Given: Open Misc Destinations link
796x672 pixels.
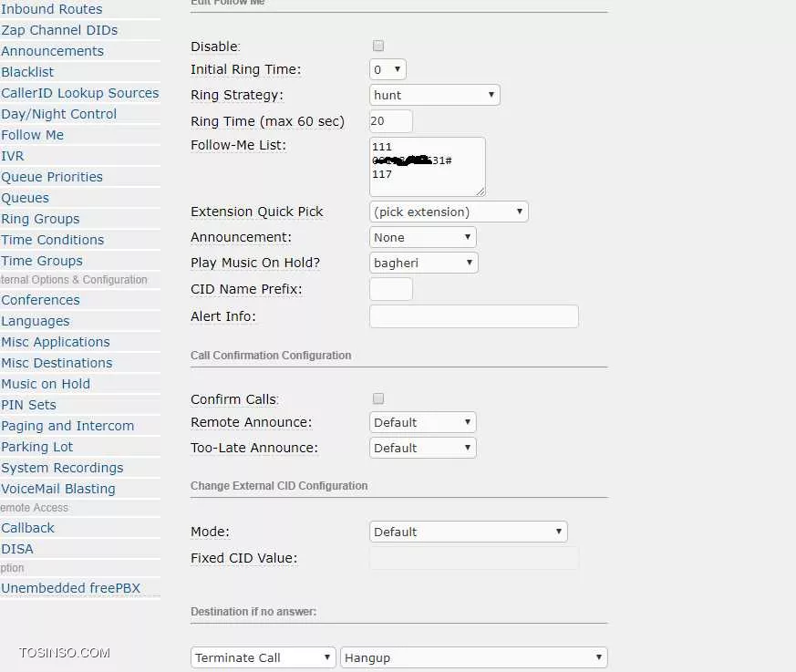Looking at the screenshot, I should click(57, 363).
